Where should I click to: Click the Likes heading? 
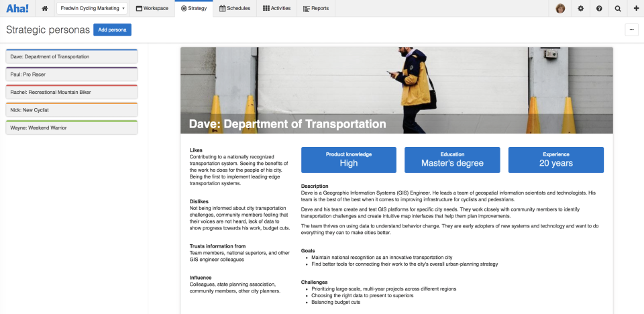pos(196,150)
